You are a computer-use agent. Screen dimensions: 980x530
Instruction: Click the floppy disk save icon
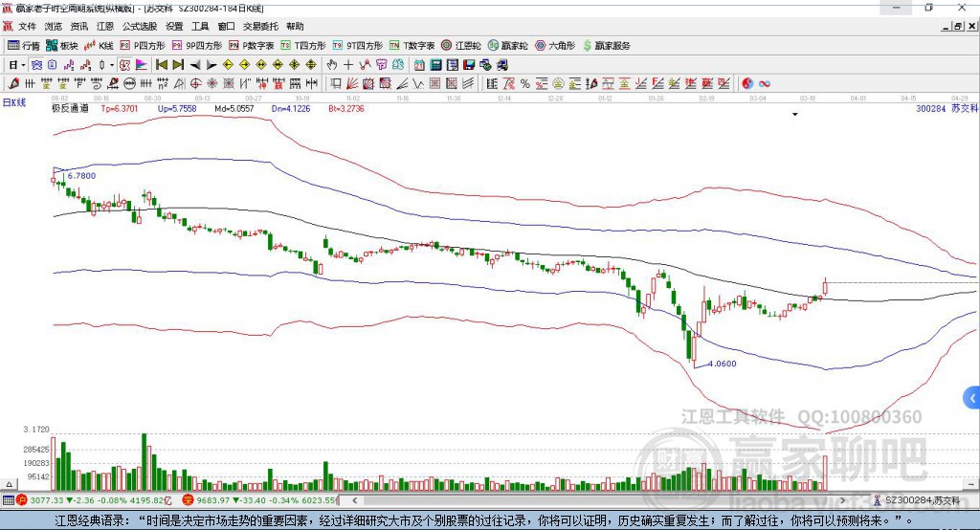(469, 65)
